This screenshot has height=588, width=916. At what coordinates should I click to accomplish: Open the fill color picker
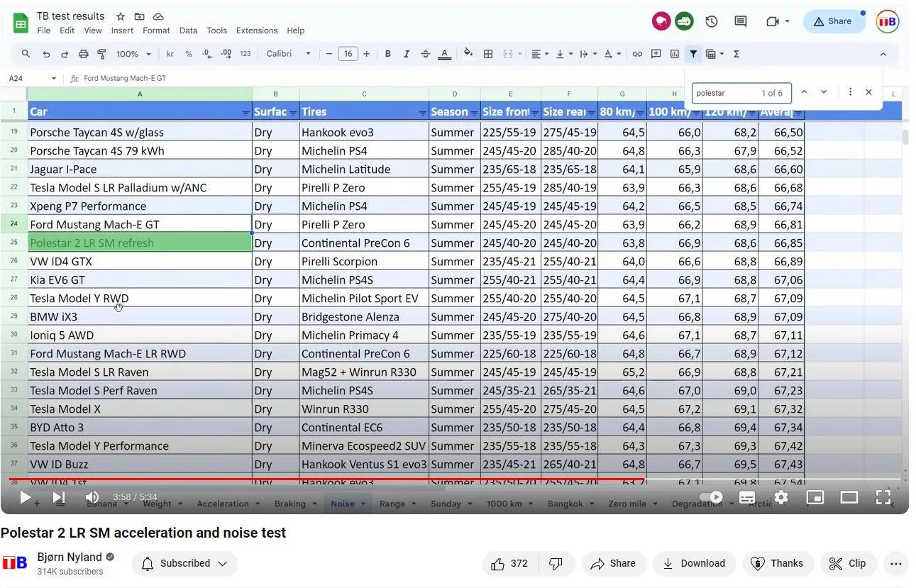point(468,54)
